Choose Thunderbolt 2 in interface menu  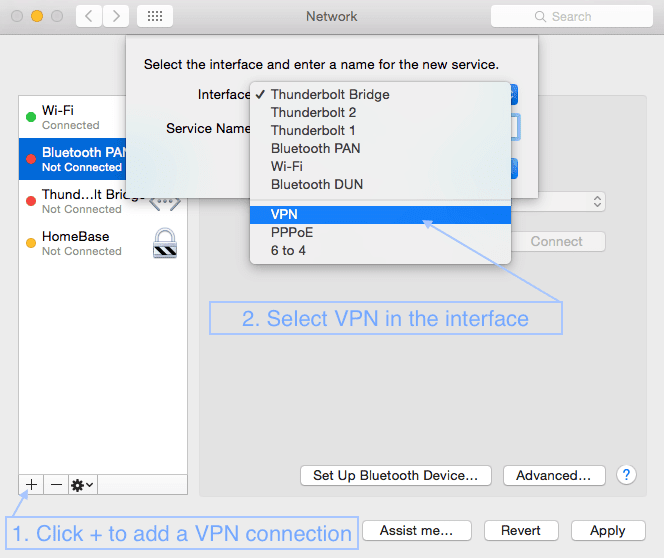pyautogui.click(x=380, y=113)
